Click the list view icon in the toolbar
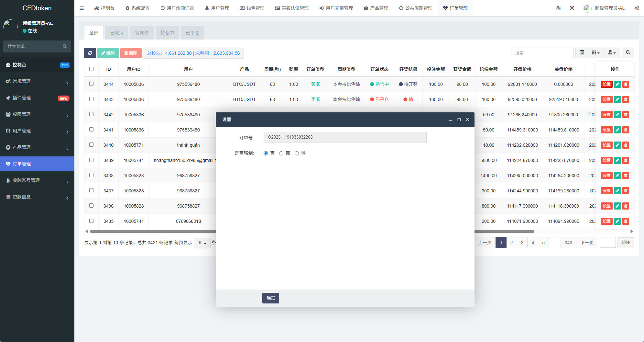 (581, 53)
